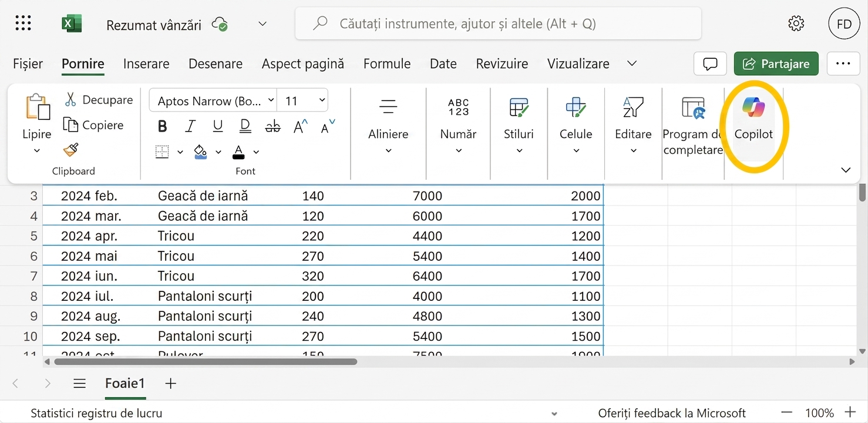This screenshot has width=868, height=423.
Task: Open the Număr format group
Action: pyautogui.click(x=458, y=126)
